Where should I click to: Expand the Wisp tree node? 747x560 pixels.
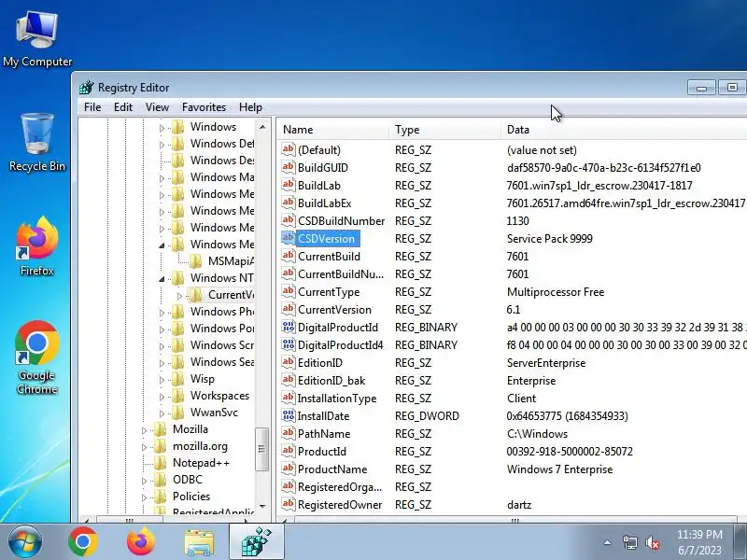(x=162, y=380)
